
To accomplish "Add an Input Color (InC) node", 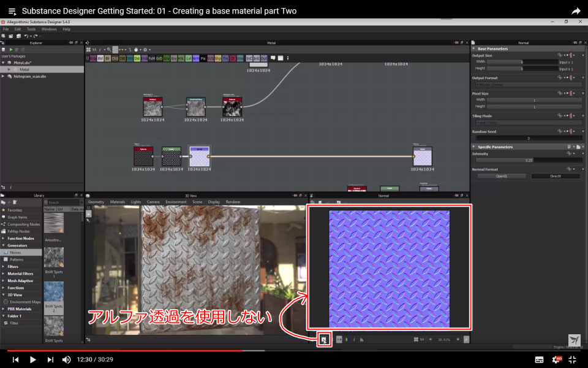I will pos(249,59).
